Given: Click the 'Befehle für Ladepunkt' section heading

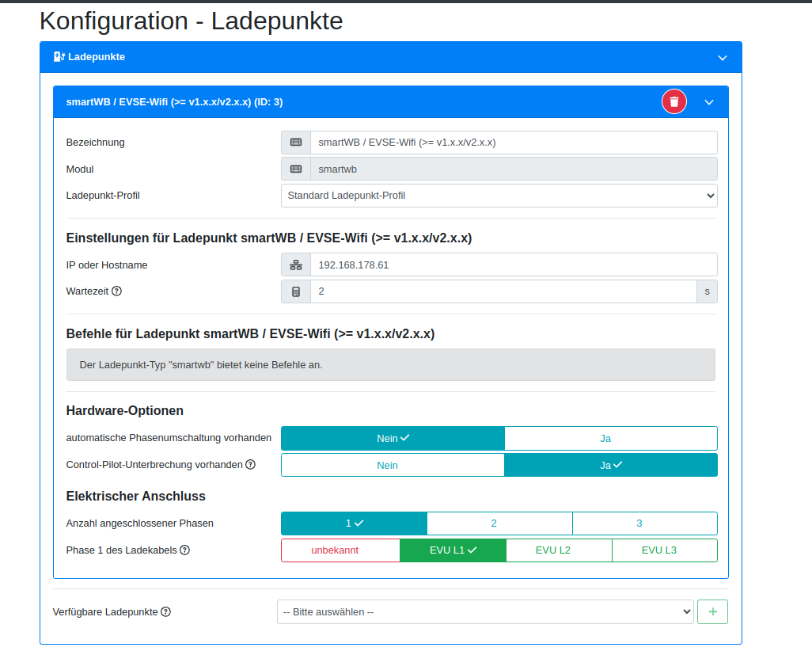Looking at the screenshot, I should pos(250,333).
